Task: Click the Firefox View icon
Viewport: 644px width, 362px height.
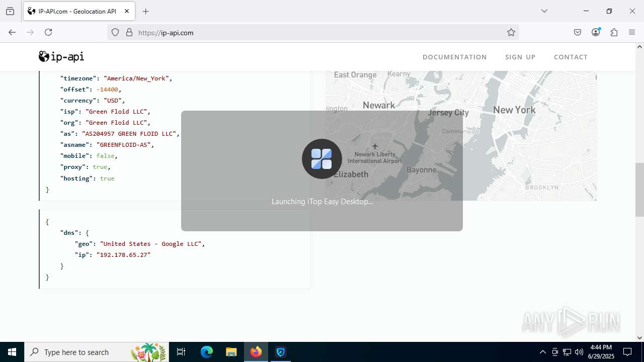Action: click(x=10, y=11)
